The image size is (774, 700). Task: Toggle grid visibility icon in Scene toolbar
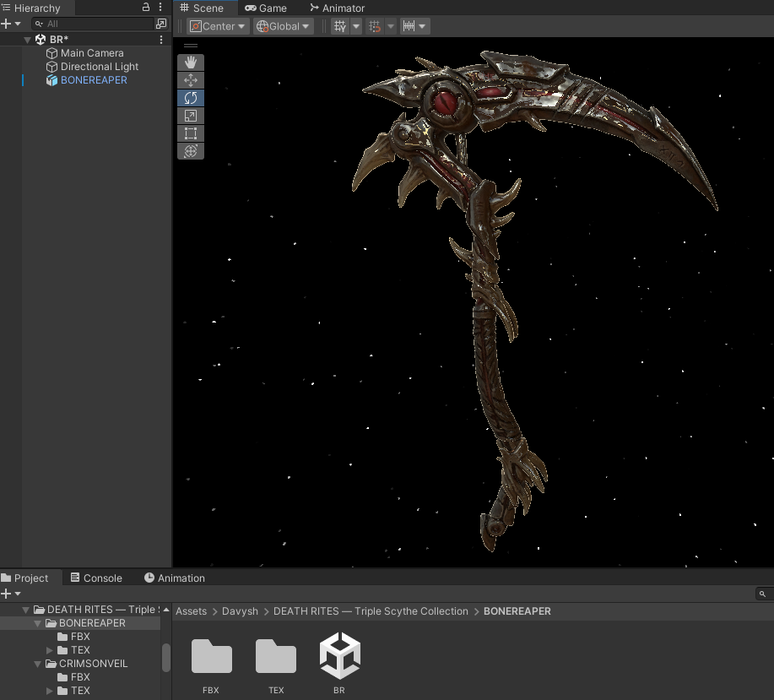click(x=340, y=26)
